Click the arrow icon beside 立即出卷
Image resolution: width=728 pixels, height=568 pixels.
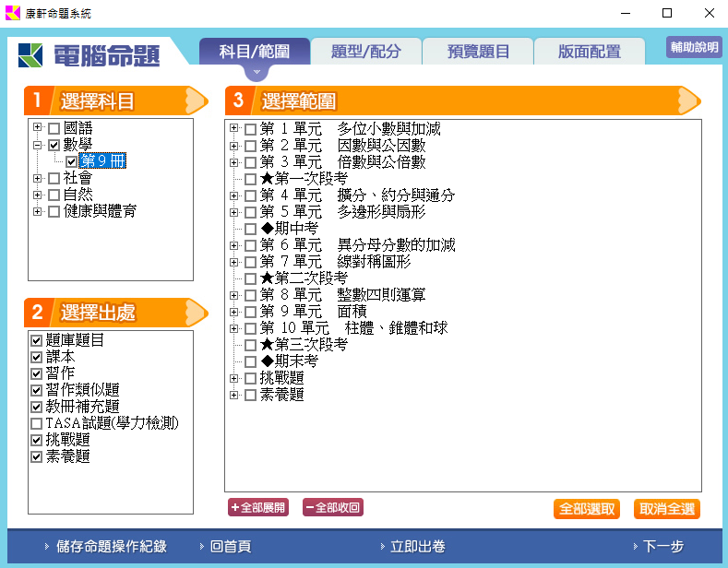click(x=381, y=547)
